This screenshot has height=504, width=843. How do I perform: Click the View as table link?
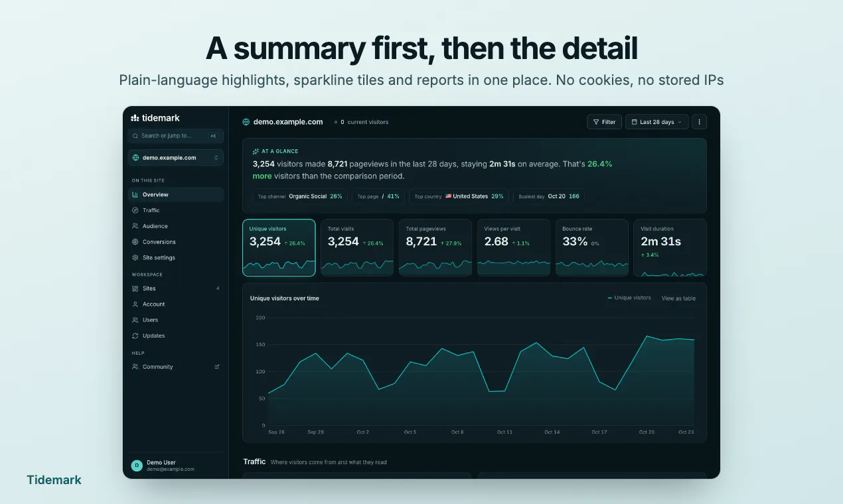pyautogui.click(x=678, y=298)
